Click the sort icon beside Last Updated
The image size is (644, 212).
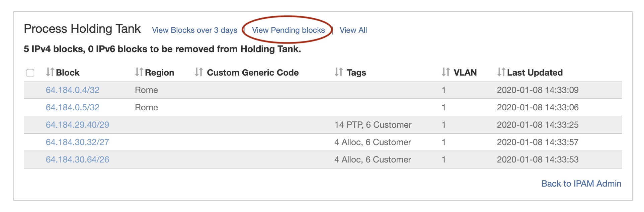501,72
